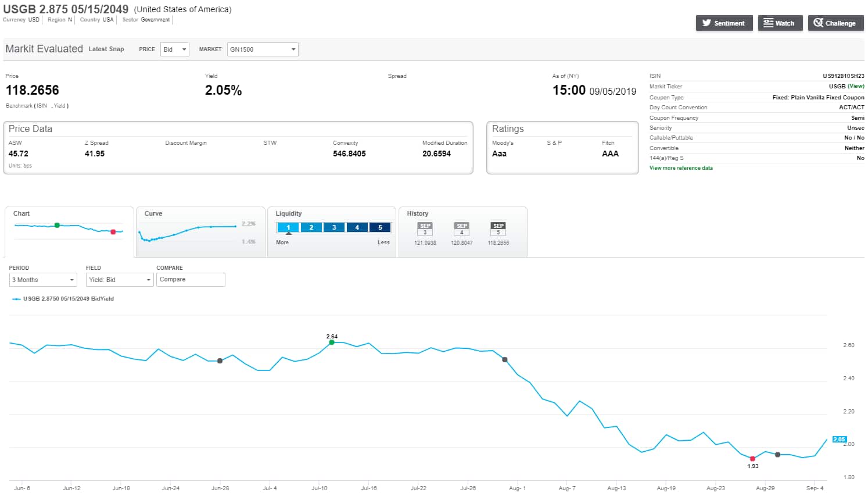Click the gray marker near Aug-1 on chart
This screenshot has width=868, height=496.
click(504, 360)
